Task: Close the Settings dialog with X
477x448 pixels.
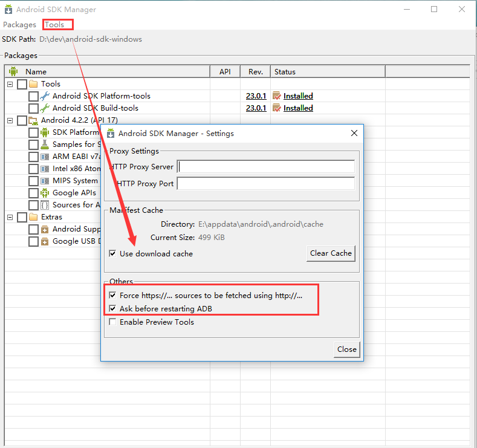Action: click(354, 133)
